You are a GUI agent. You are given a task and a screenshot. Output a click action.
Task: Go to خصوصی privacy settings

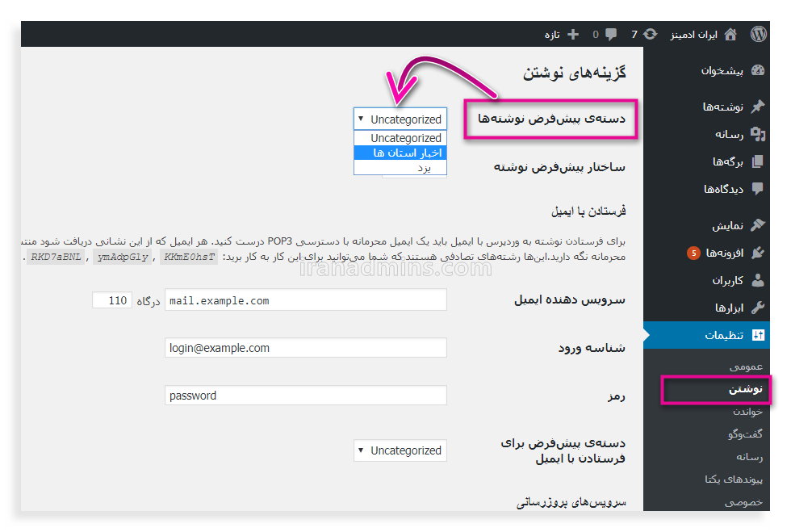[x=743, y=502]
